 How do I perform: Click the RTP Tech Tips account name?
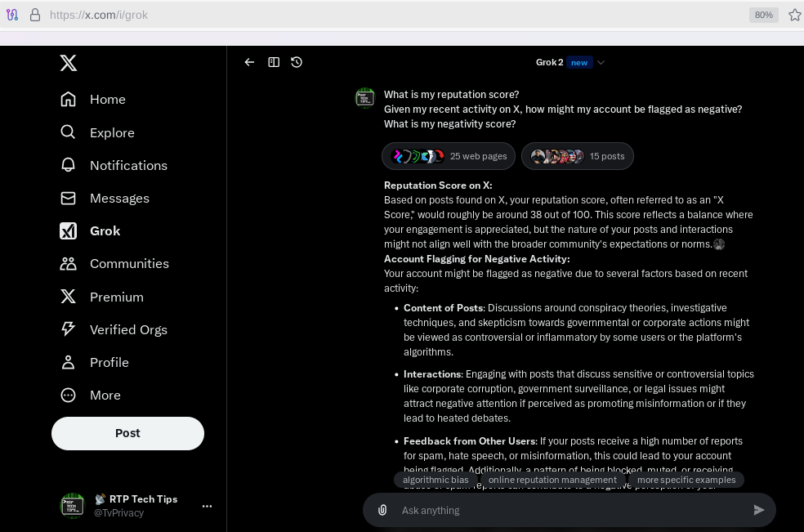click(143, 499)
